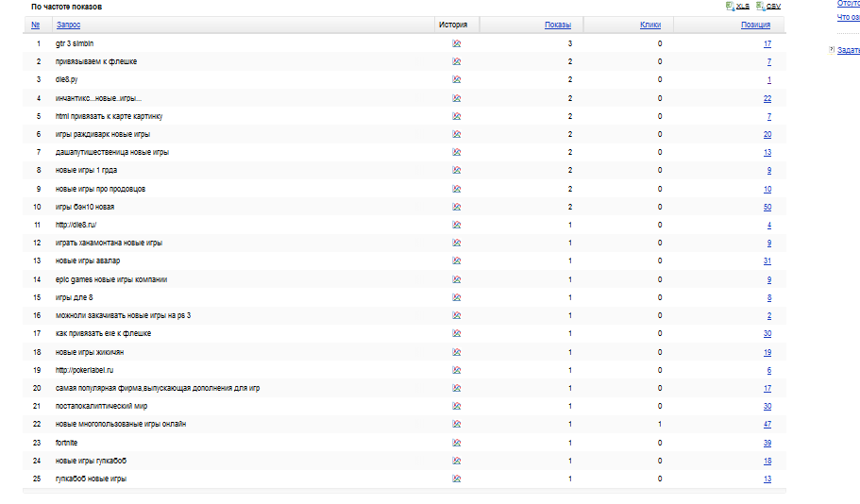Viewport: 860px width, 504px height.
Task: Sort table by 'Показы' column
Action: (x=558, y=25)
